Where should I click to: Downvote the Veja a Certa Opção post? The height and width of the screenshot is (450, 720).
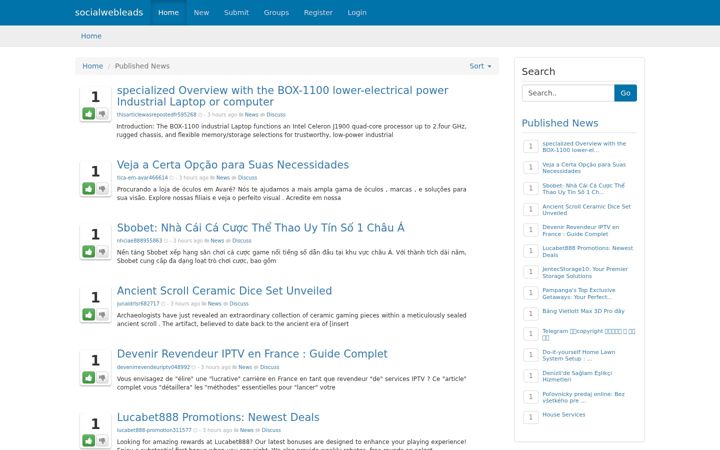[x=102, y=188]
